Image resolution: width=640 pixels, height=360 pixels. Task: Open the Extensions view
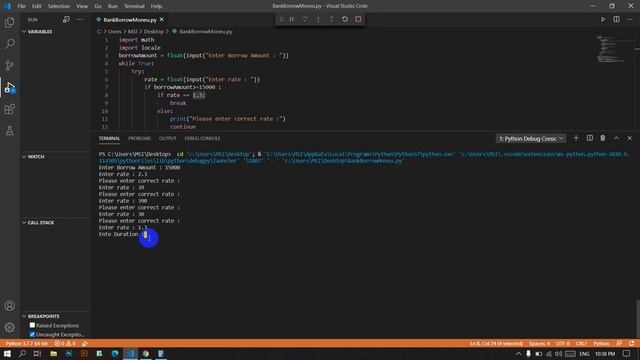[9, 109]
